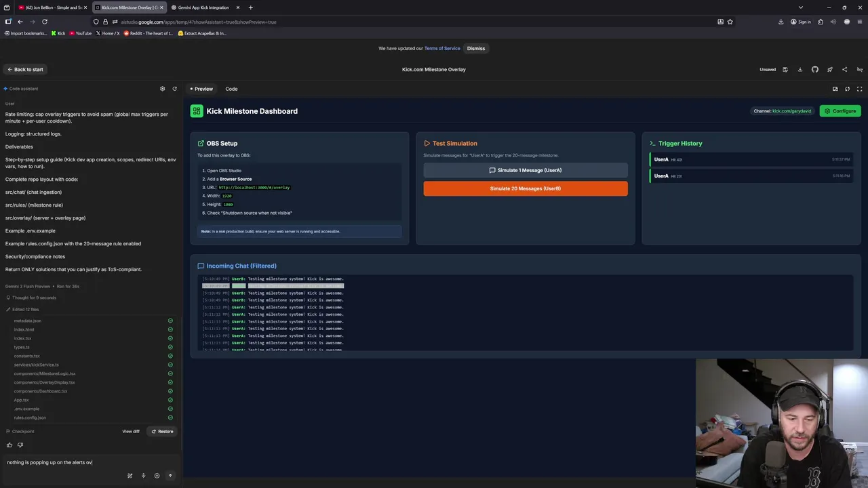Open the Kick bookmark
Viewport: 868px width, 488px height.
tap(58, 33)
